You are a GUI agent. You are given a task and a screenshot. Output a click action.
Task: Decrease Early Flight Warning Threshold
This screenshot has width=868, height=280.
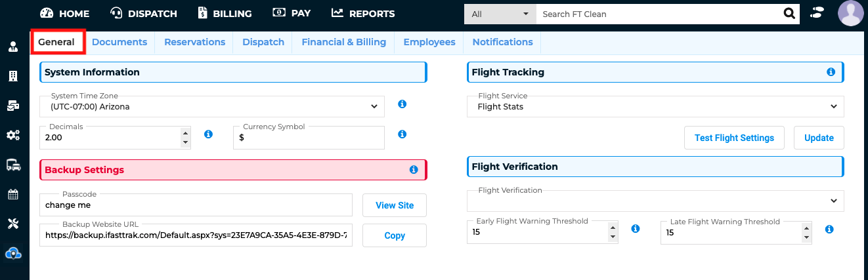coord(613,237)
